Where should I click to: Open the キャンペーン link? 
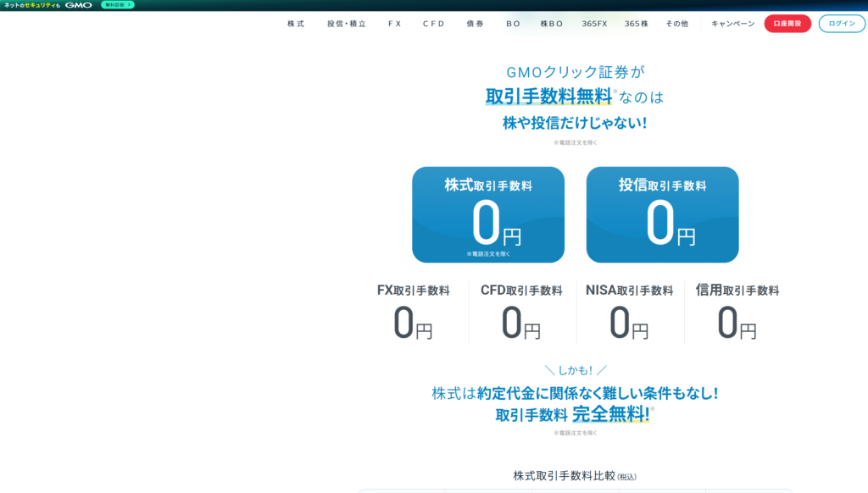pyautogui.click(x=733, y=24)
